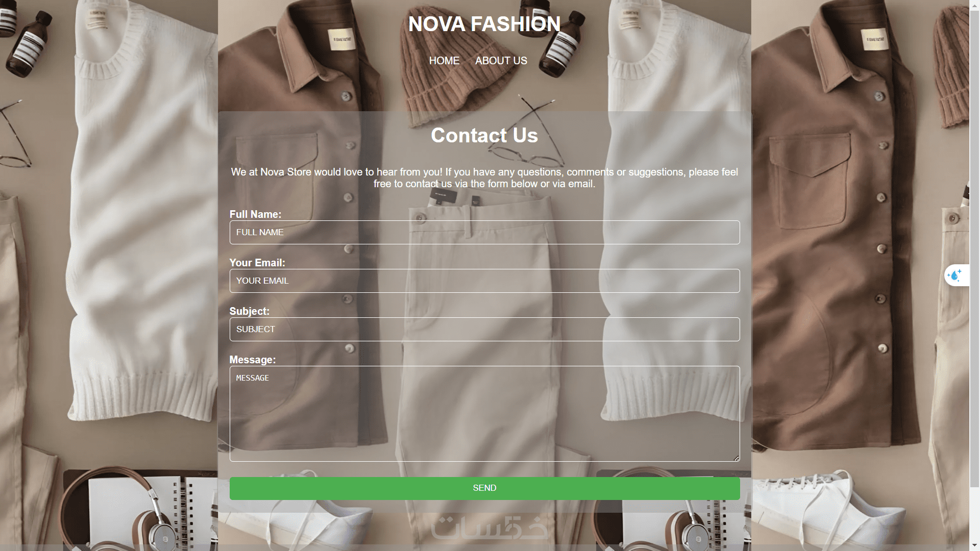Click the textarea resize grip corner
The height and width of the screenshot is (551, 980).
pyautogui.click(x=736, y=458)
